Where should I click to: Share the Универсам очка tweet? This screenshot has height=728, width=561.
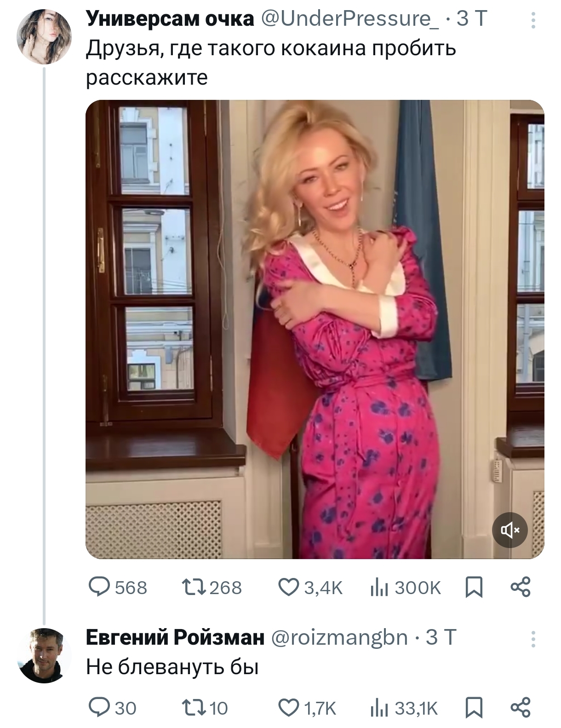coord(521,588)
